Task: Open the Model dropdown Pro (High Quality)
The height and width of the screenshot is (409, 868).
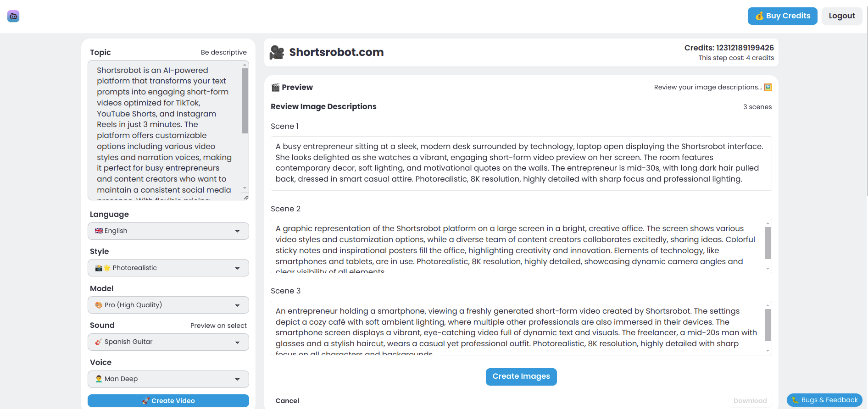Action: tap(168, 305)
